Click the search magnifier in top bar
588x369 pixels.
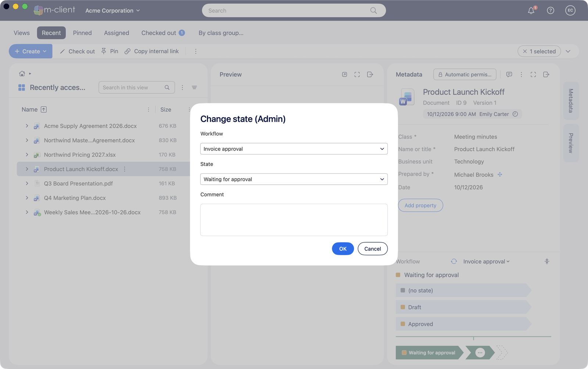pyautogui.click(x=373, y=11)
